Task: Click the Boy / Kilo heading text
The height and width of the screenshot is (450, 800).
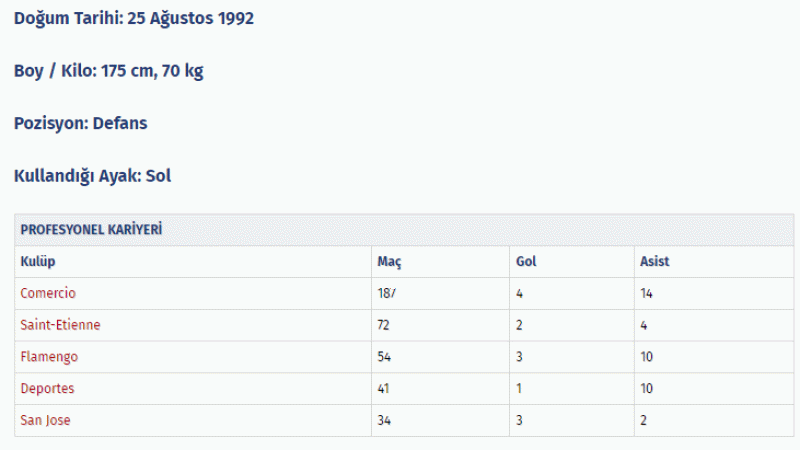Action: point(109,71)
